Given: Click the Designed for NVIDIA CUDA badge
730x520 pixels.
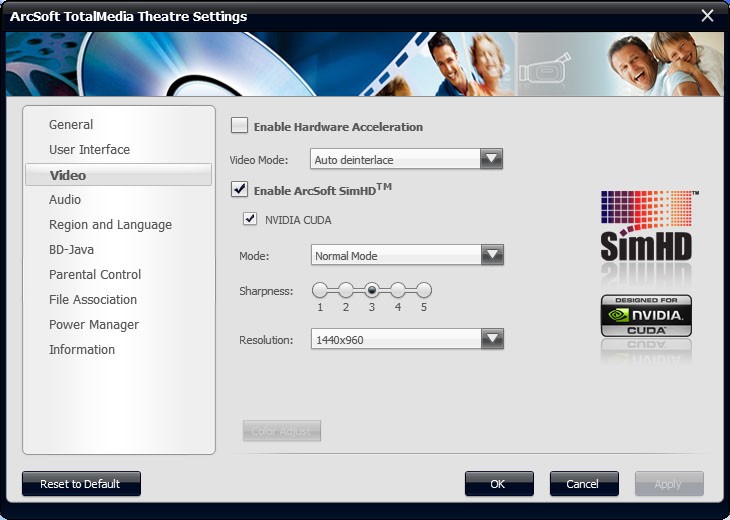Looking at the screenshot, I should point(646,316).
